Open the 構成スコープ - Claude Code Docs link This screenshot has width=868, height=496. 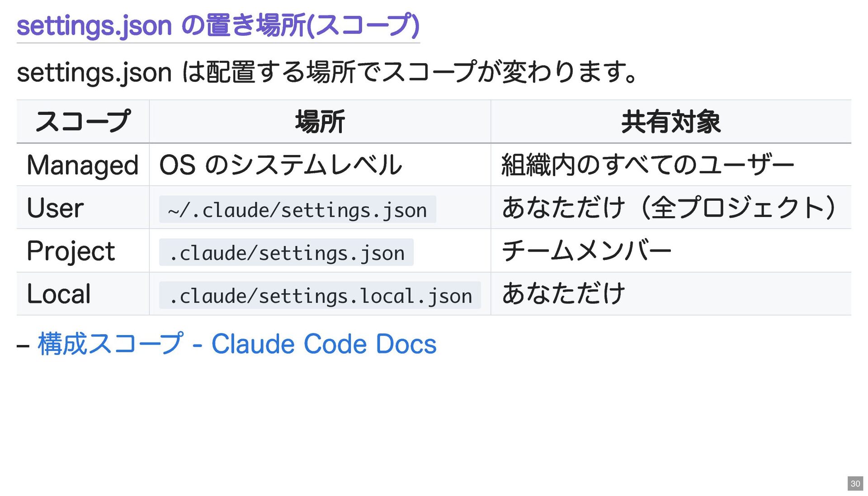point(237,344)
